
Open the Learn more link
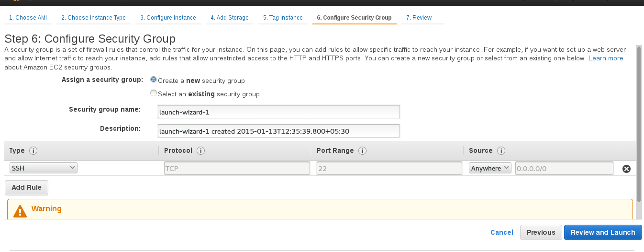pyautogui.click(x=606, y=58)
